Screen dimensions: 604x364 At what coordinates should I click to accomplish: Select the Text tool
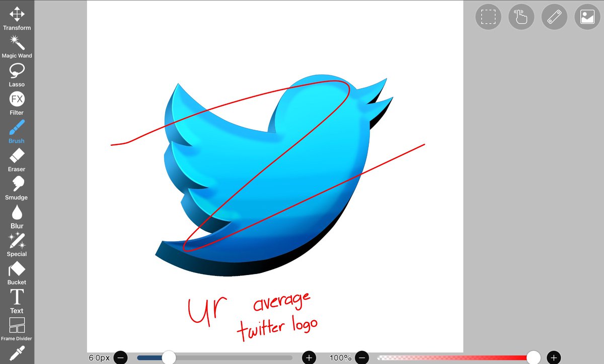(17, 301)
